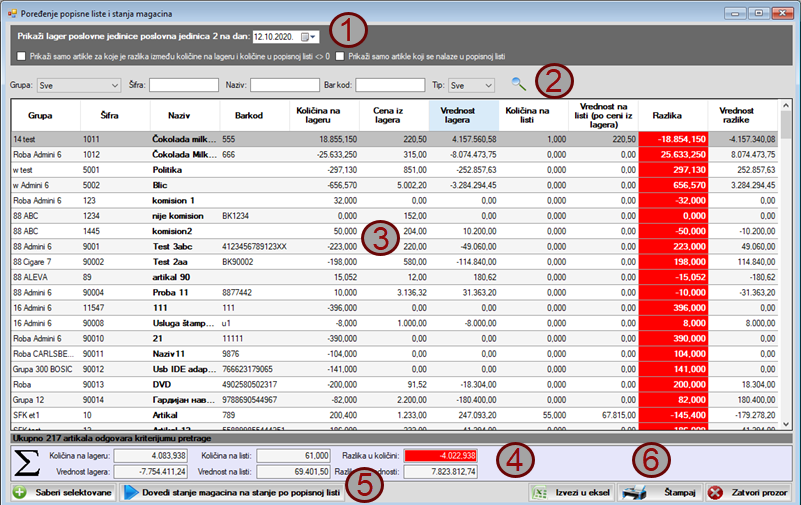Select the row named Naziv11
Image resolution: width=801 pixels, height=505 pixels.
394,354
